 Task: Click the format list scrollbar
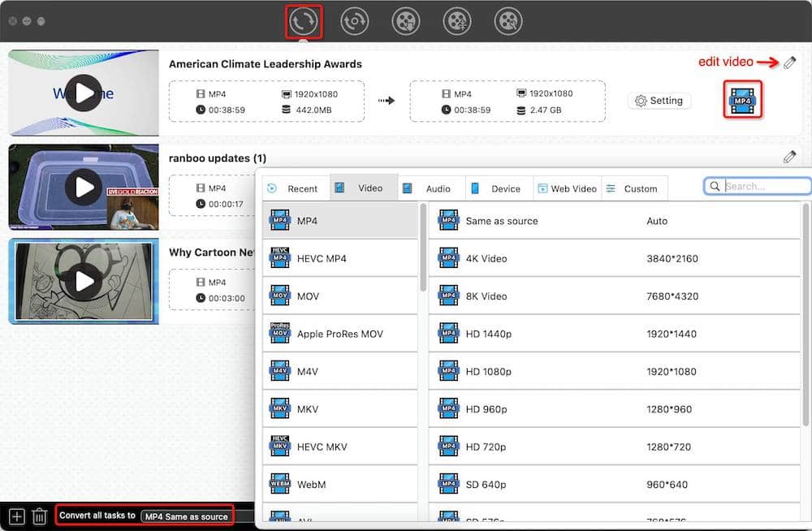(422, 248)
